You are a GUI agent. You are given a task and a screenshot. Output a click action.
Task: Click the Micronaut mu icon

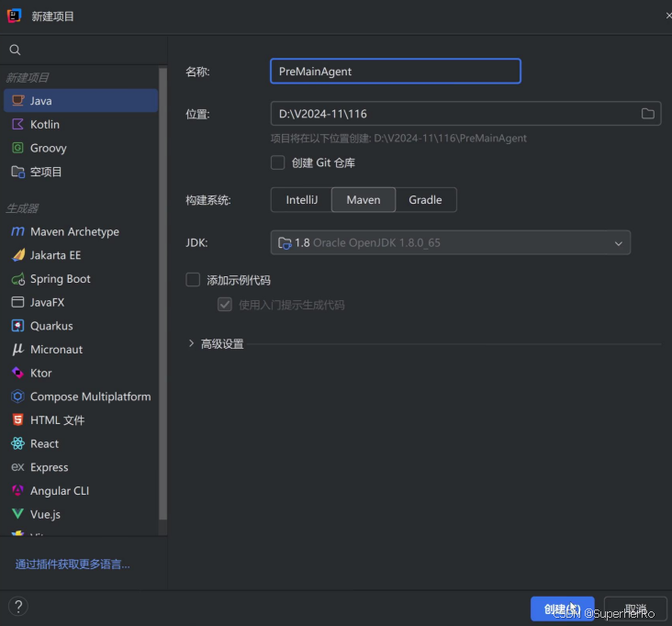tap(17, 349)
